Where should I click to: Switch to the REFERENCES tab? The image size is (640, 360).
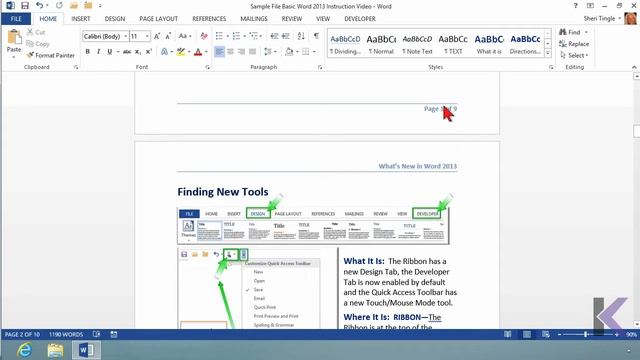(x=209, y=19)
